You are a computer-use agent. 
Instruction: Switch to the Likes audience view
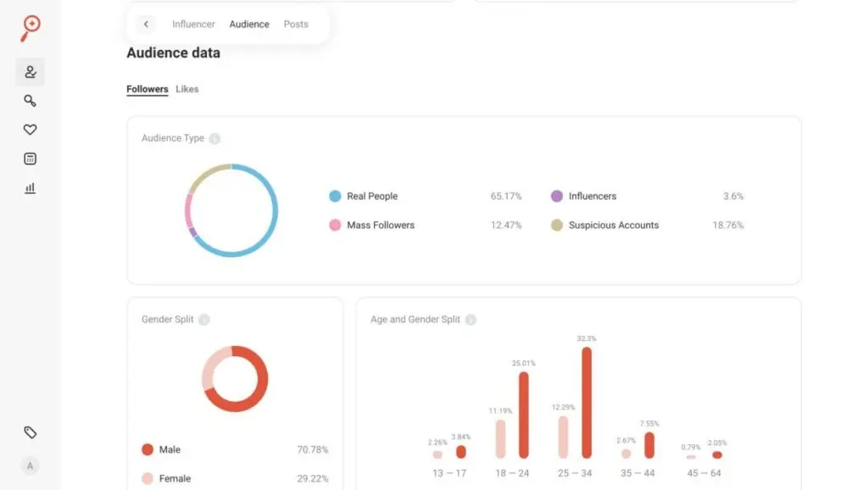coord(187,89)
